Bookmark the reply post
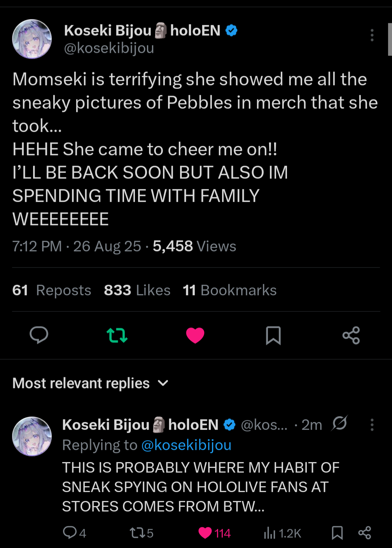The image size is (392, 548). pos(337,533)
